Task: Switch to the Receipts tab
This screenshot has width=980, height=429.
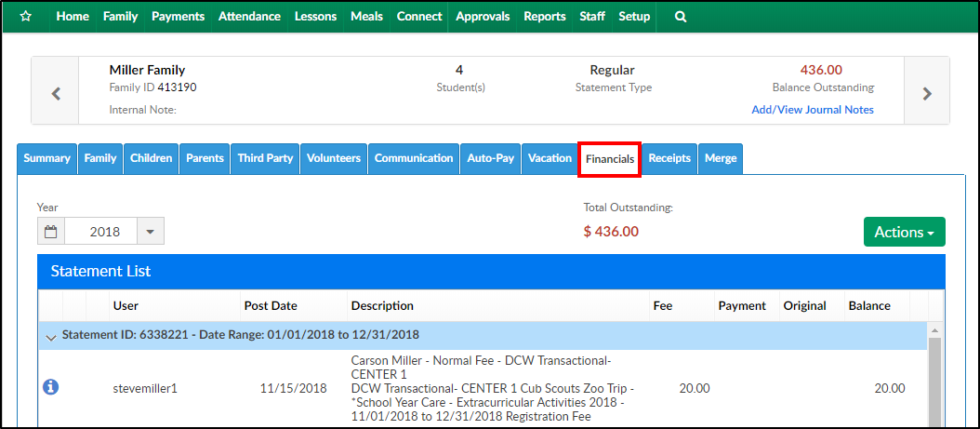Action: (669, 159)
